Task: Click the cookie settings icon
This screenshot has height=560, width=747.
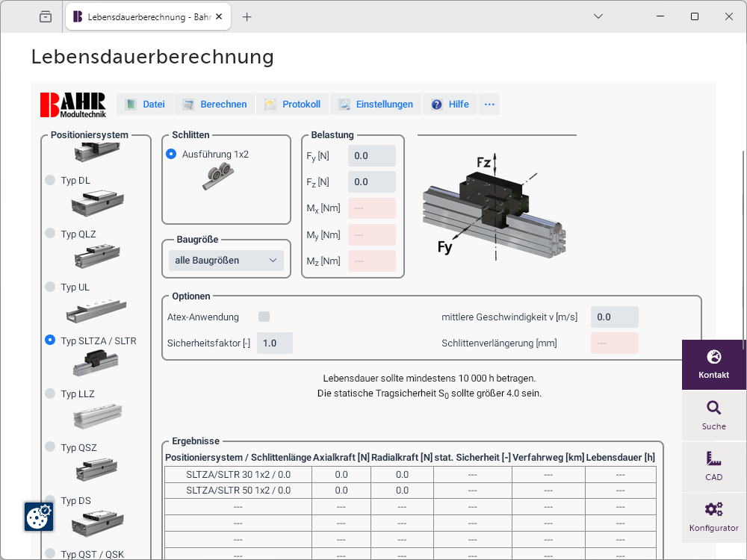Action: (x=38, y=516)
